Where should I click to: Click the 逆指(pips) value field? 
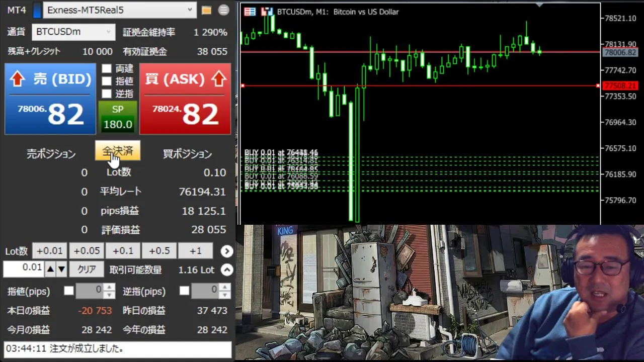[206, 291]
